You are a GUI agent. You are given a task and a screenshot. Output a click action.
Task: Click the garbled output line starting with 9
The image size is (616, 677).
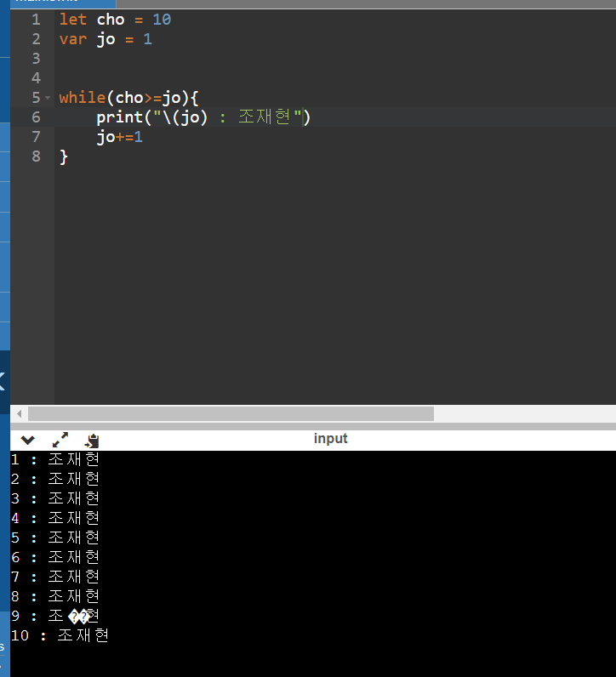coord(55,616)
